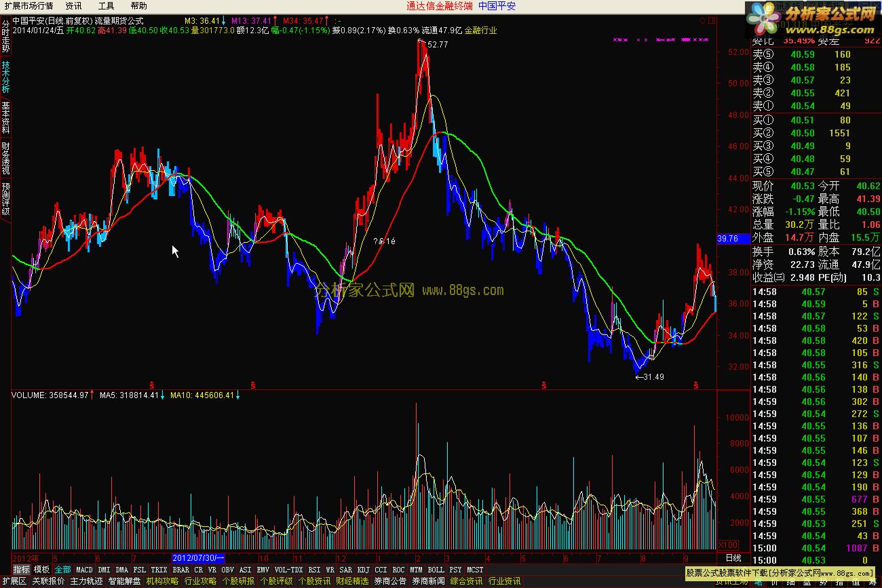Select the 指标 tab

pos(21,570)
